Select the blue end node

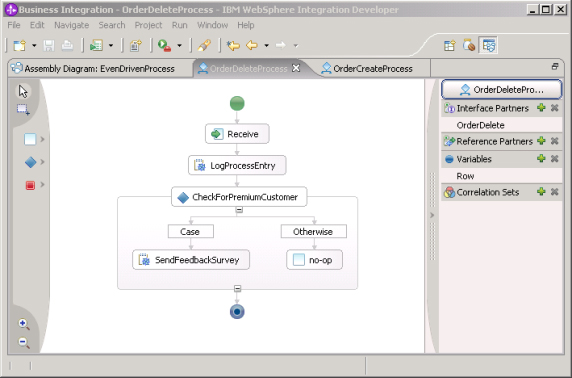pyautogui.click(x=237, y=312)
